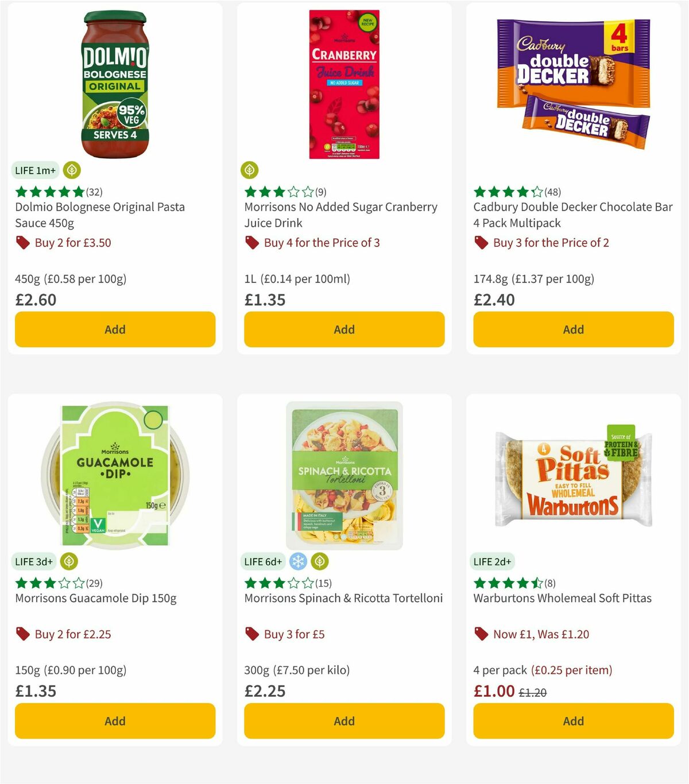Click the LIFE 2d+ badge on the Warburtons card
Viewport: 689px width, 784px height.
click(x=493, y=561)
